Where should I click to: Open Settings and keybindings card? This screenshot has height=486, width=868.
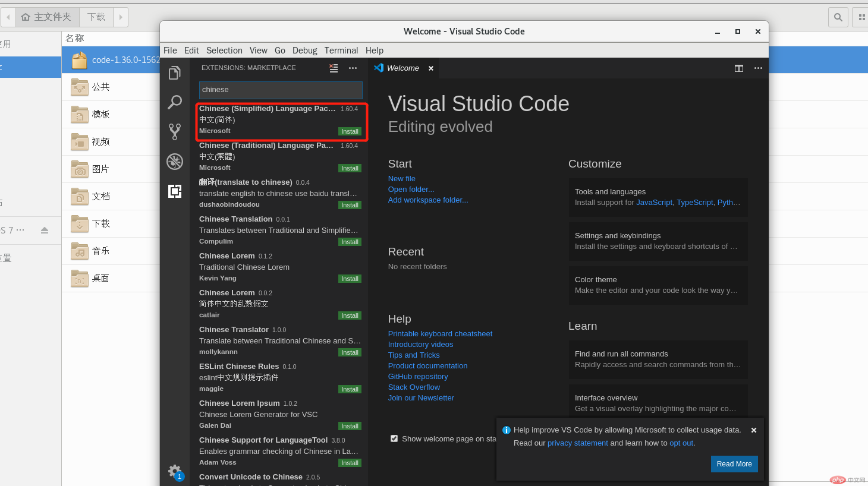[658, 241]
